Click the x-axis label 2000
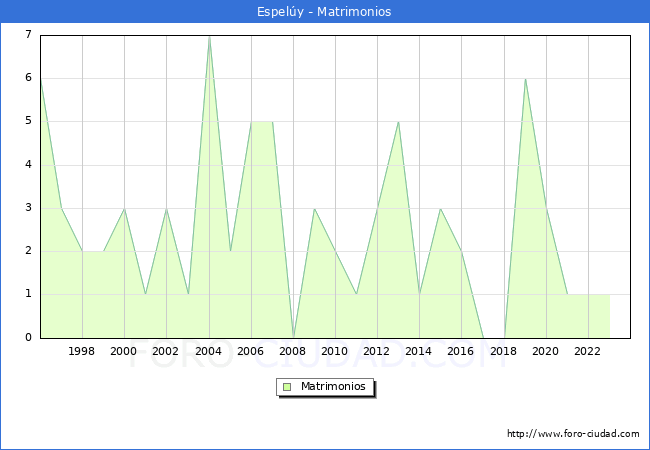Viewport: 650px width, 450px height. [x=124, y=351]
